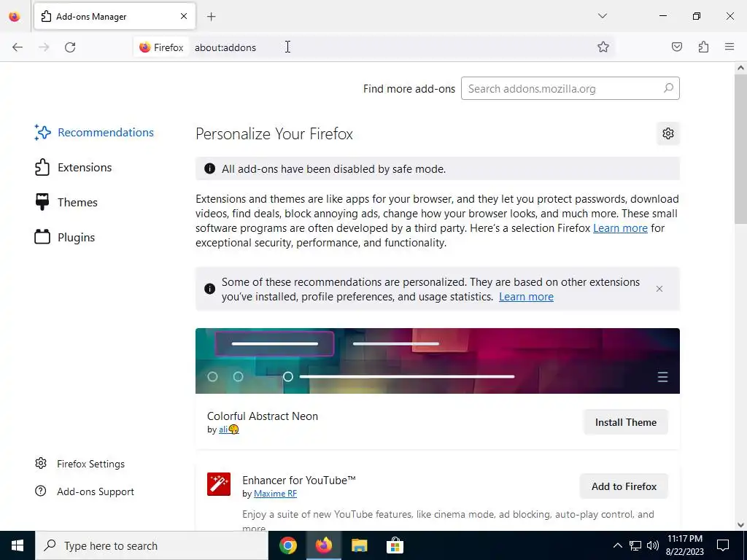Open the Add-ons Support link
This screenshot has height=560, width=747.
[x=85, y=491]
